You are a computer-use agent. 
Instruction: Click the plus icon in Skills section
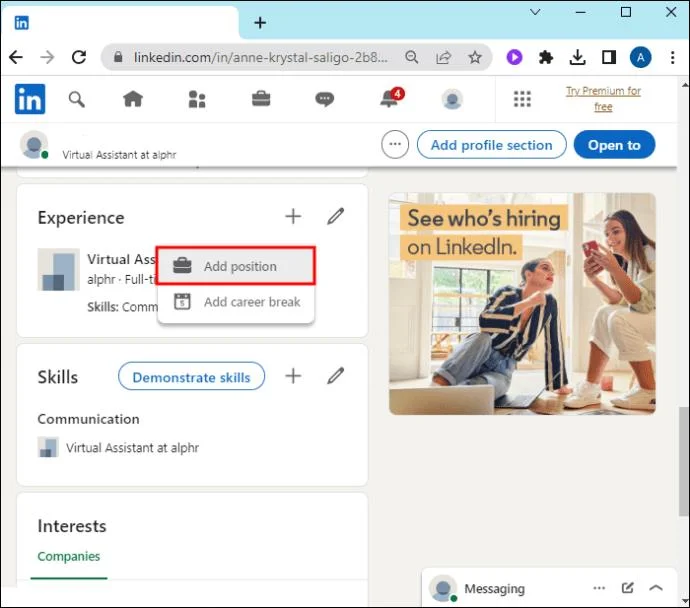[293, 376]
